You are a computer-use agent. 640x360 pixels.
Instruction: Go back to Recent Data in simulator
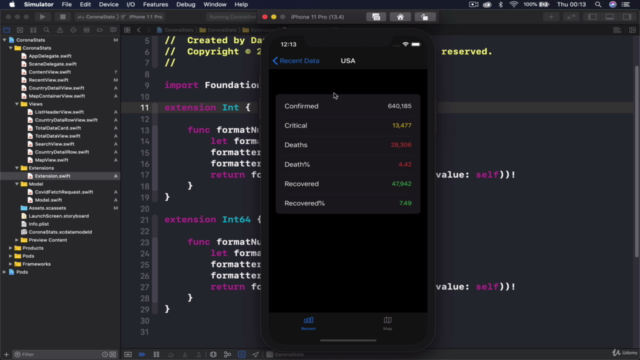pos(296,61)
